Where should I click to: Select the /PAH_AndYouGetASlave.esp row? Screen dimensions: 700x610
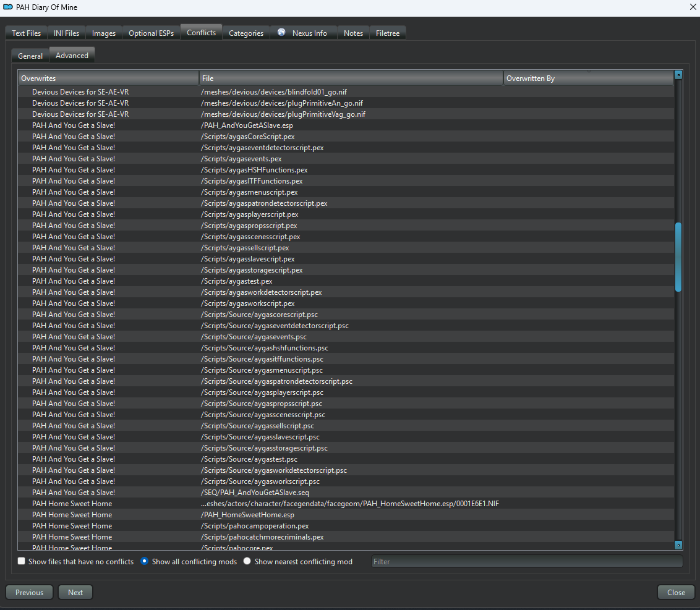(346, 125)
